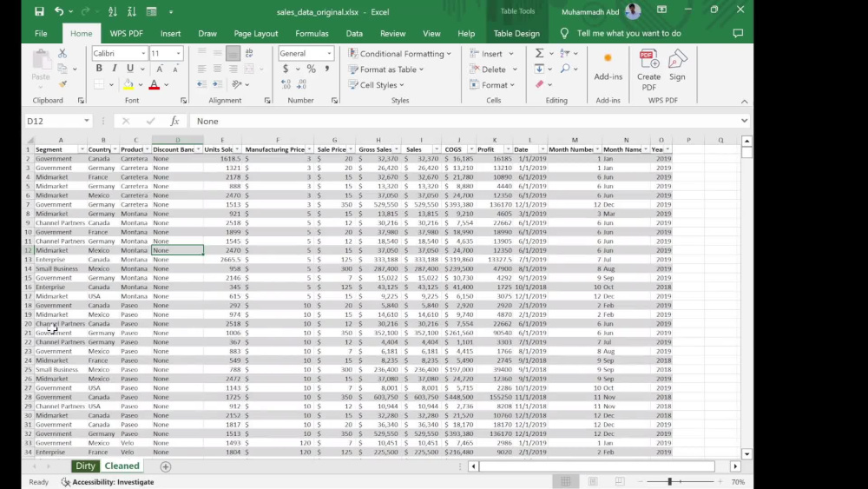Viewport: 868px width, 489px height.
Task: Click the Clear eraser icon
Action: (539, 84)
